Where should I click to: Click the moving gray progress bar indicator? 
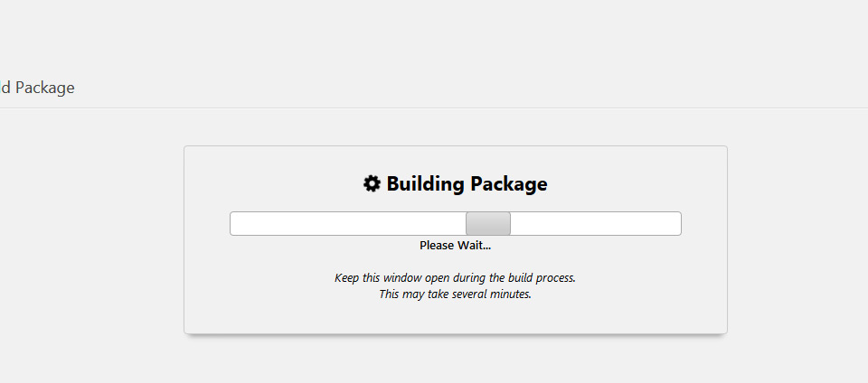point(488,223)
